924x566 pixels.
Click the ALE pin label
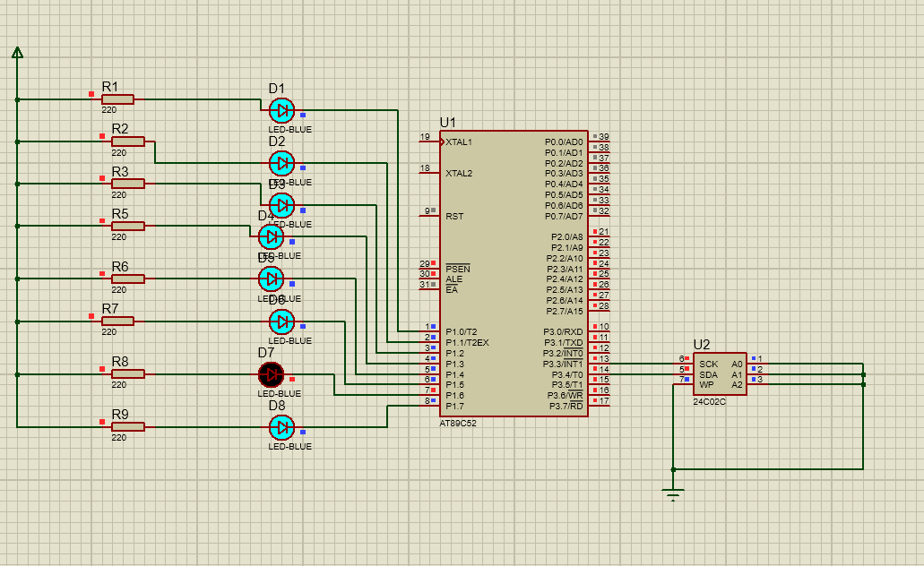pos(453,279)
